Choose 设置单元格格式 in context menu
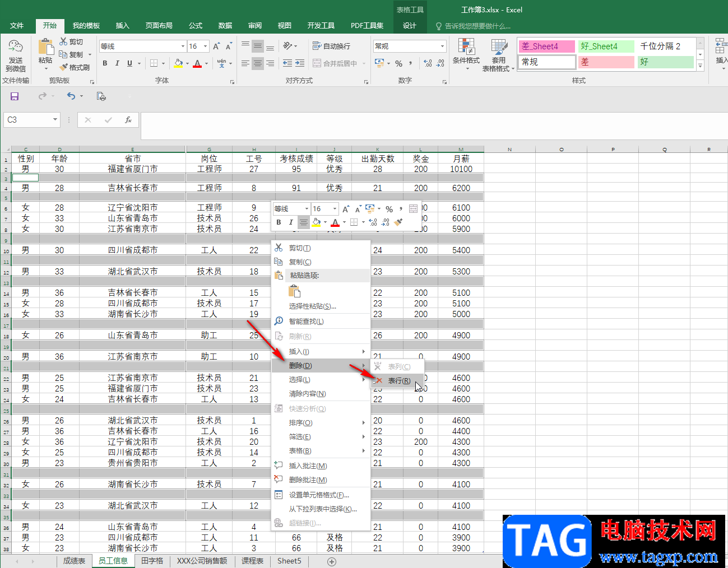This screenshot has width=728, height=568. (321, 495)
